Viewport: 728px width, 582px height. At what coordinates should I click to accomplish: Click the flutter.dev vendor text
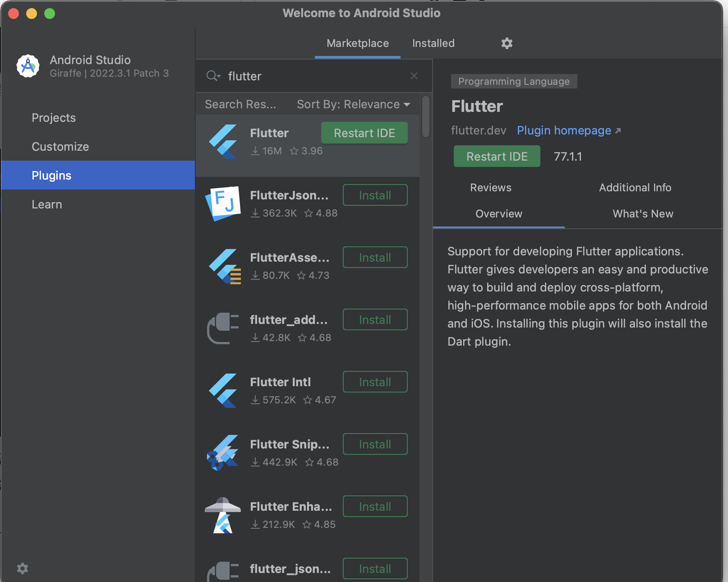(479, 130)
